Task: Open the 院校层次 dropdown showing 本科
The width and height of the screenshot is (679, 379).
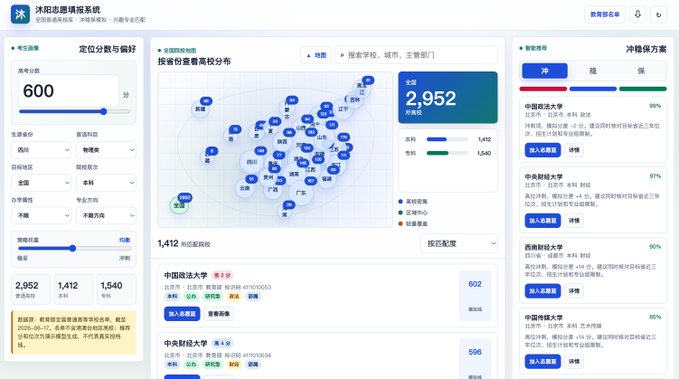Action: click(106, 183)
